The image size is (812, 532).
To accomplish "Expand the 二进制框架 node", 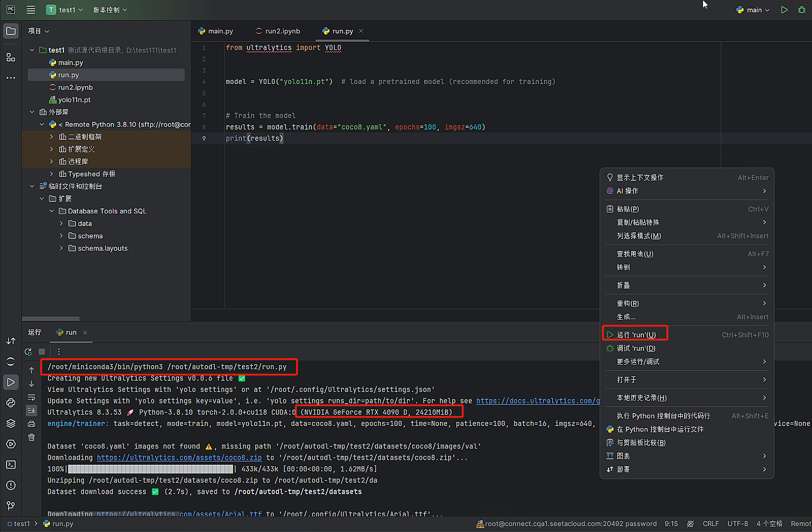I will coord(52,137).
